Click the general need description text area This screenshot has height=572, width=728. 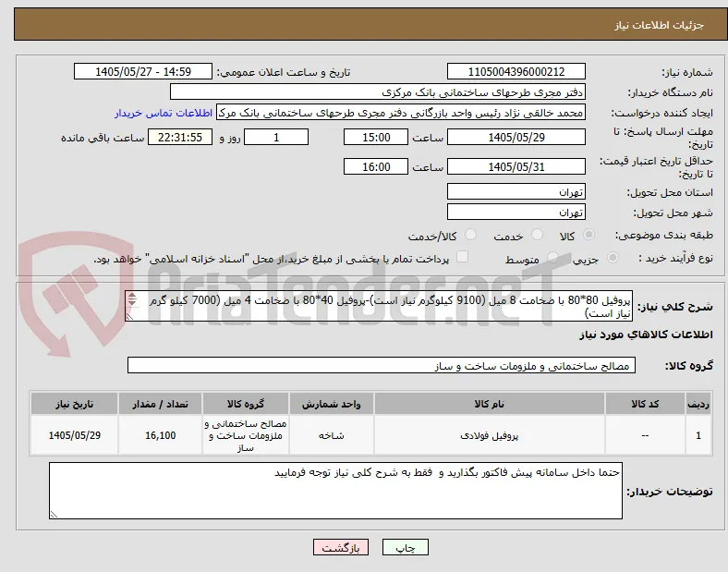[379, 307]
